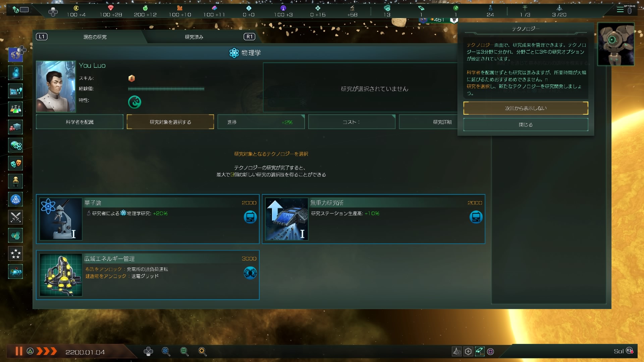Image resolution: width=644 pixels, height=362 pixels.
Task: Expand the 研究詳細 details button
Action: pyautogui.click(x=428, y=122)
